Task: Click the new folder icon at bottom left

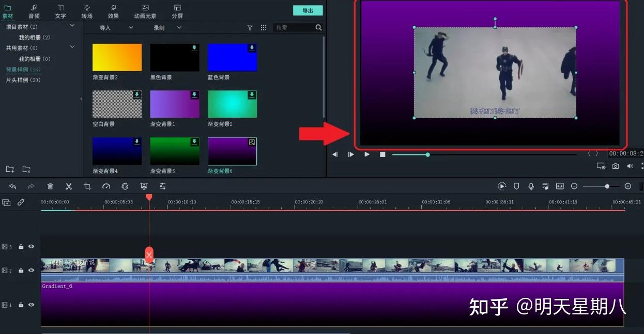Action: click(10, 169)
